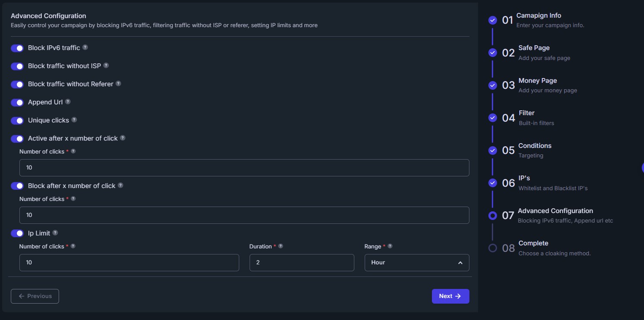Image resolution: width=644 pixels, height=320 pixels.
Task: Click the active circle for step 07
Action: coord(493,216)
